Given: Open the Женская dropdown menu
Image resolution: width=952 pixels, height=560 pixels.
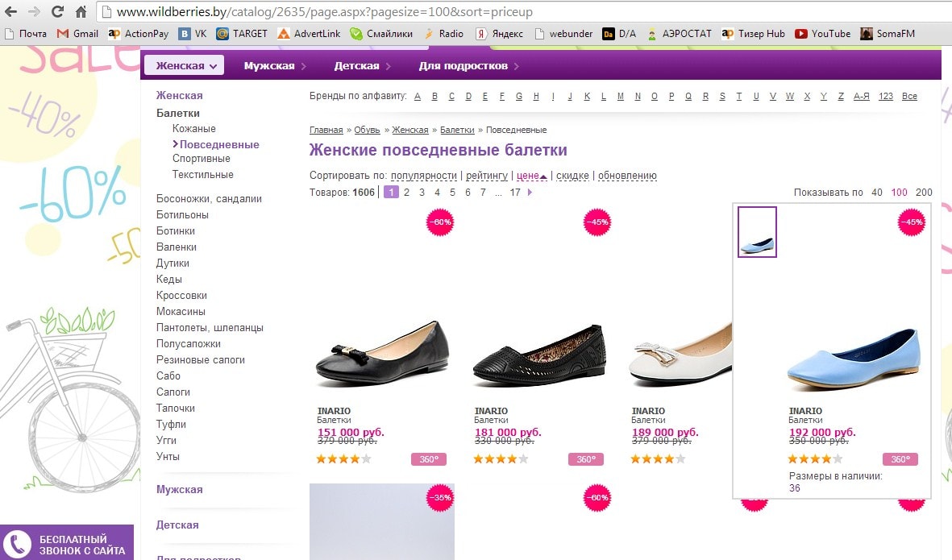Looking at the screenshot, I should (x=185, y=65).
